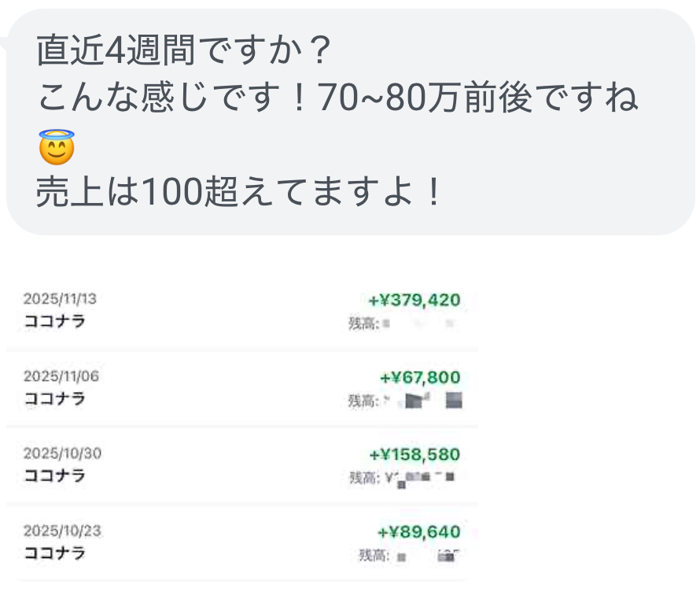Click the +¥379,420 amount
The height and width of the screenshot is (595, 700).
(x=414, y=300)
